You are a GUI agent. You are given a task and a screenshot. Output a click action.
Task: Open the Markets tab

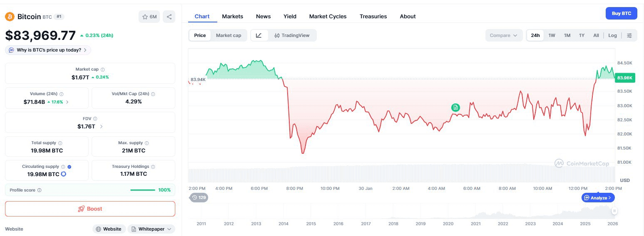tap(232, 16)
